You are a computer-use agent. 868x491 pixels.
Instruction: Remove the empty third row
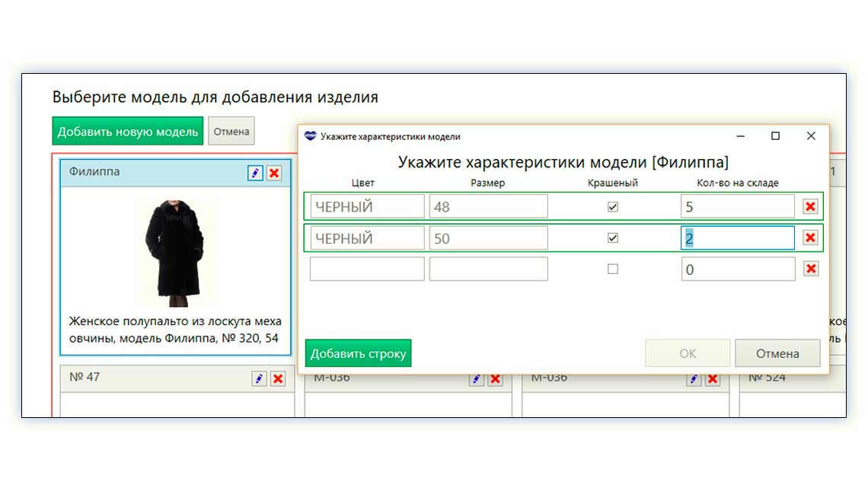pos(811,269)
